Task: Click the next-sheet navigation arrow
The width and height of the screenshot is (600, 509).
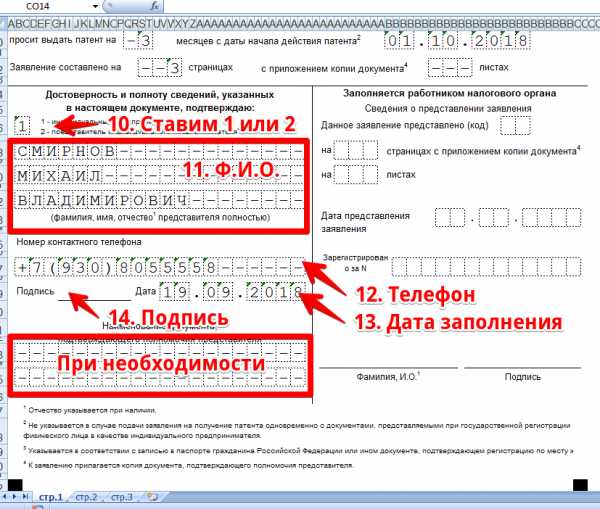Action: [15, 497]
